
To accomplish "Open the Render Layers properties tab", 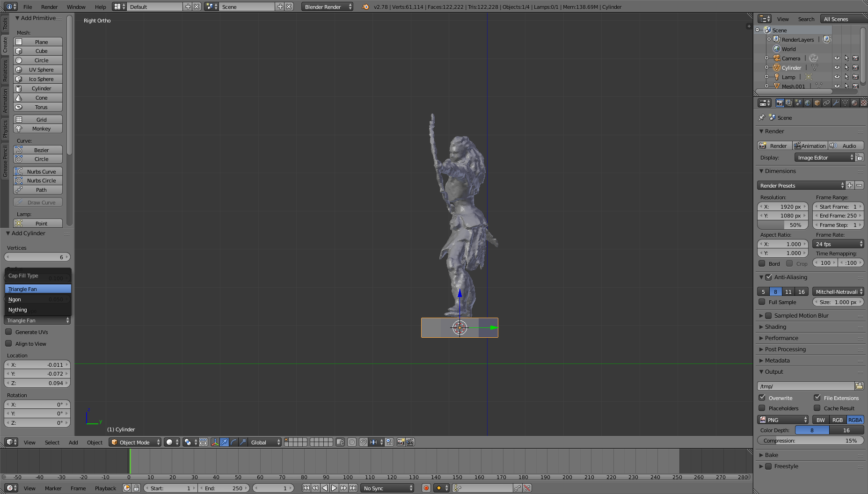I will point(789,103).
